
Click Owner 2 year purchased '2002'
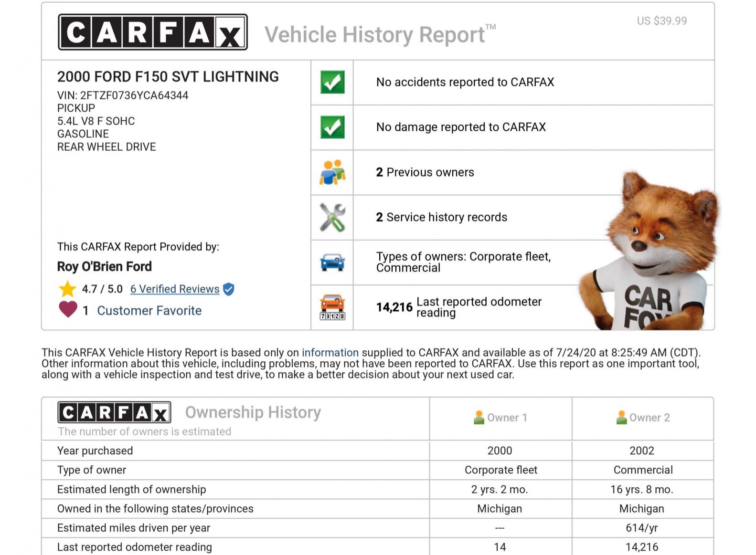[x=642, y=451]
